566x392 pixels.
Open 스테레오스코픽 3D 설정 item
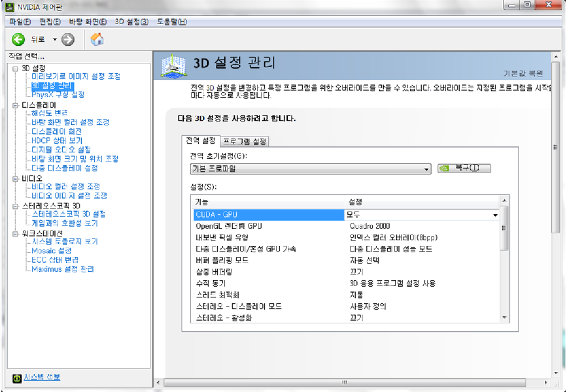click(69, 214)
